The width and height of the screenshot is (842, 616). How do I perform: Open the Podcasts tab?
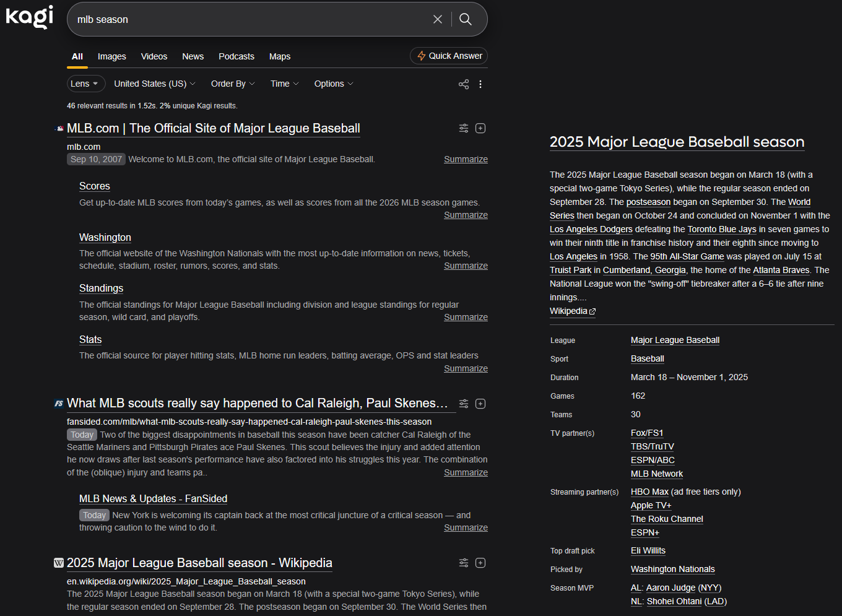coord(237,56)
